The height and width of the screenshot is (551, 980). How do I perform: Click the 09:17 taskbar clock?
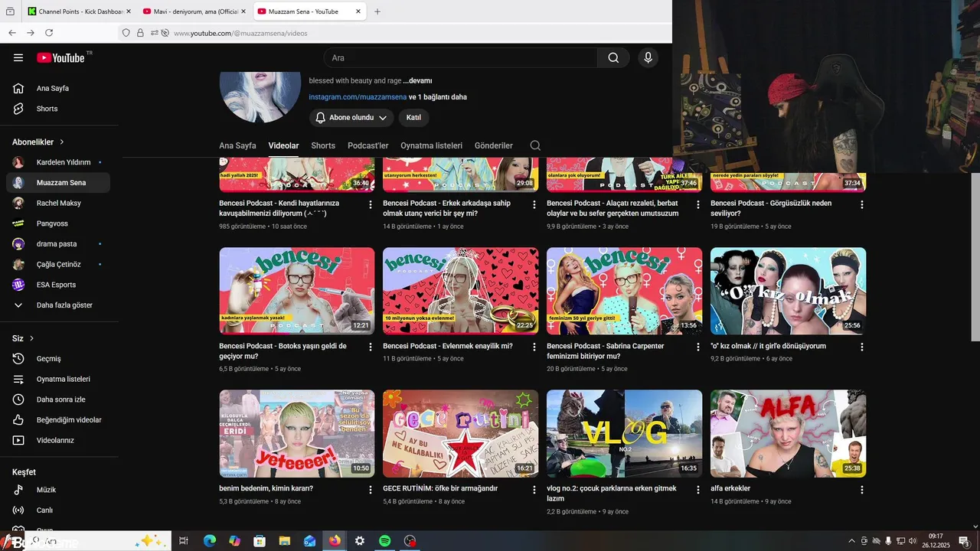pos(936,541)
